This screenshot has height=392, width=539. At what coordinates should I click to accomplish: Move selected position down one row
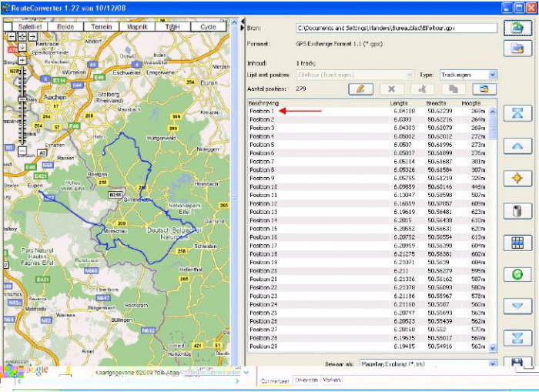click(x=517, y=306)
